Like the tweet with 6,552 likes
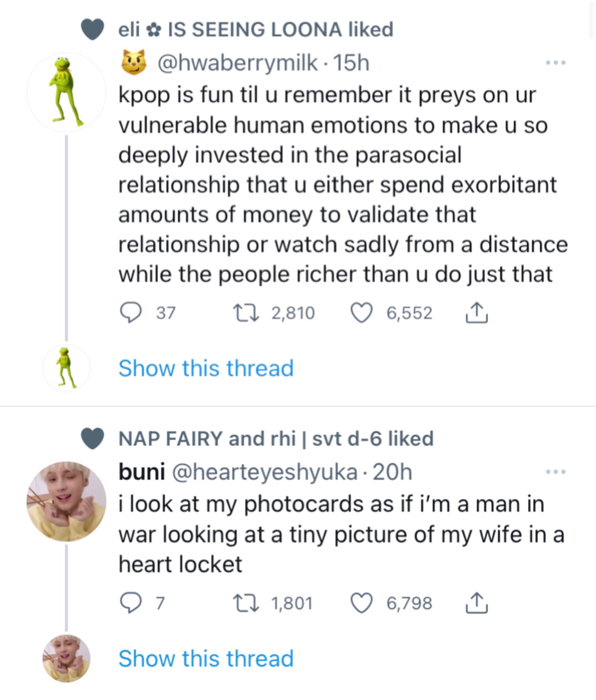Viewport: 596px width, 700px height. [x=362, y=313]
